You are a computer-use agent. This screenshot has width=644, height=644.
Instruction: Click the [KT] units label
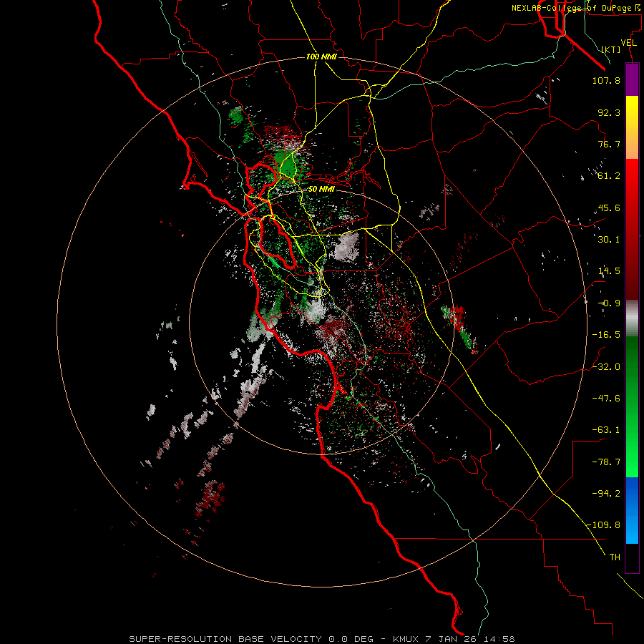click(x=611, y=49)
